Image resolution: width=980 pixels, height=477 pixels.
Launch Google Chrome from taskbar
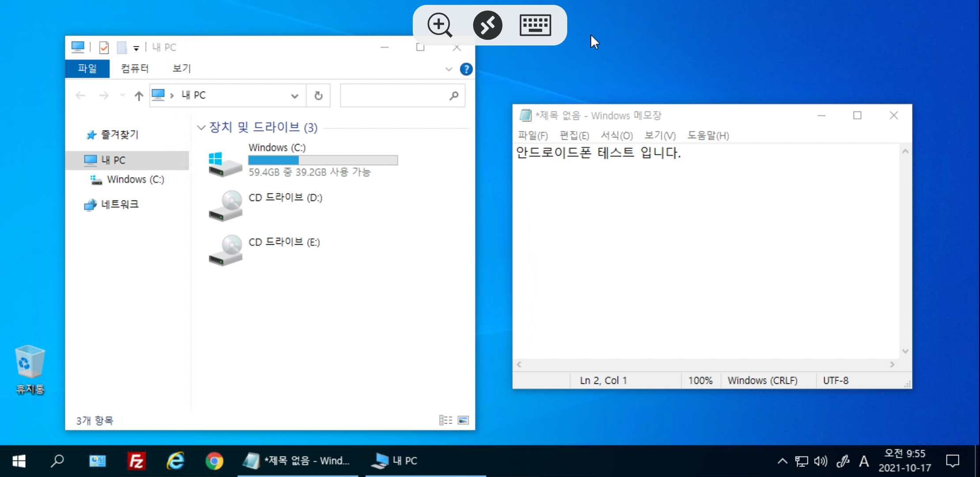click(x=214, y=461)
